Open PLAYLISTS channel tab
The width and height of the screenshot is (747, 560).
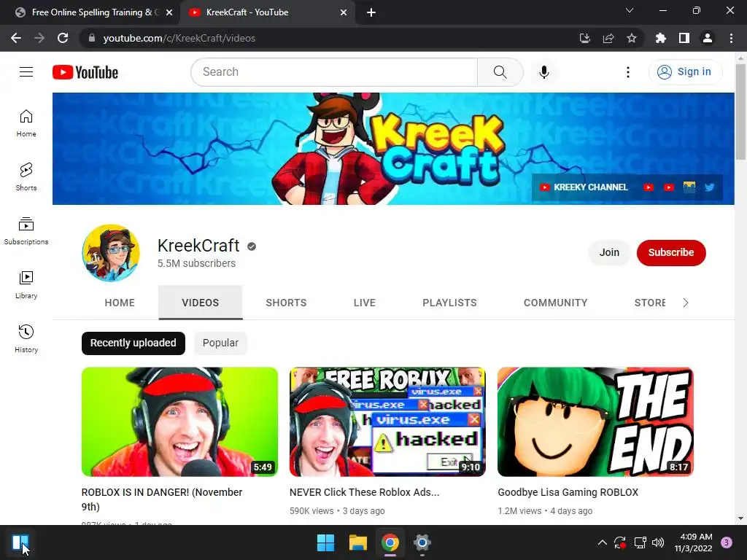(449, 303)
